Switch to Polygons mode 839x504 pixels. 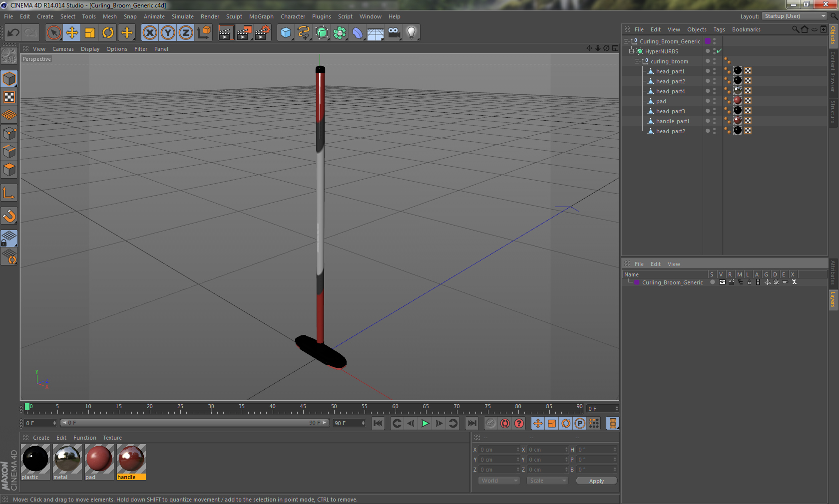point(9,170)
